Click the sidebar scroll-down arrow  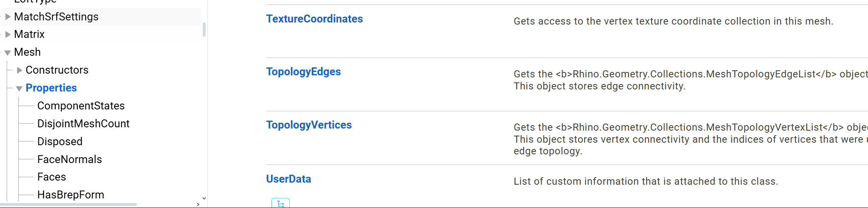click(x=204, y=198)
